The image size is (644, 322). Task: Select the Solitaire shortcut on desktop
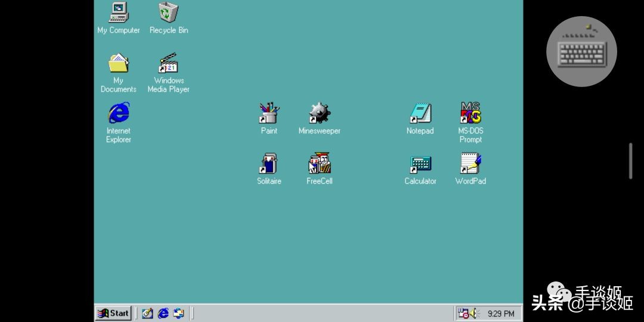pyautogui.click(x=269, y=163)
